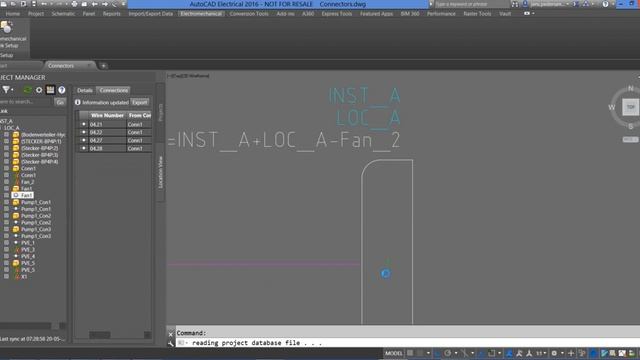Switch to the Details tab

tap(85, 90)
